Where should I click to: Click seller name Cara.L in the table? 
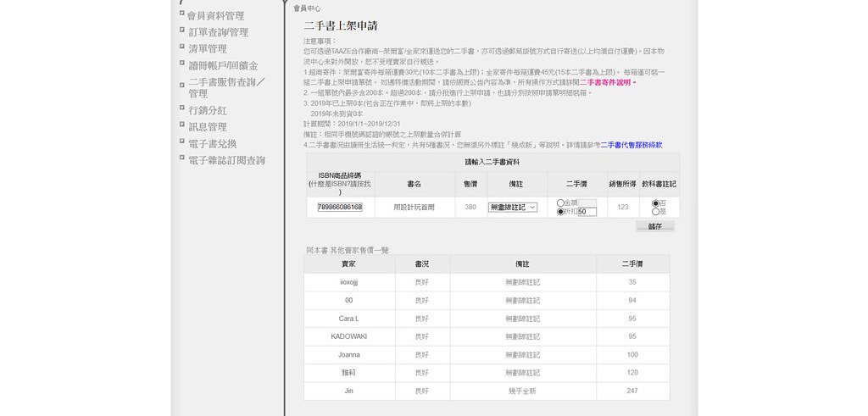coord(348,319)
